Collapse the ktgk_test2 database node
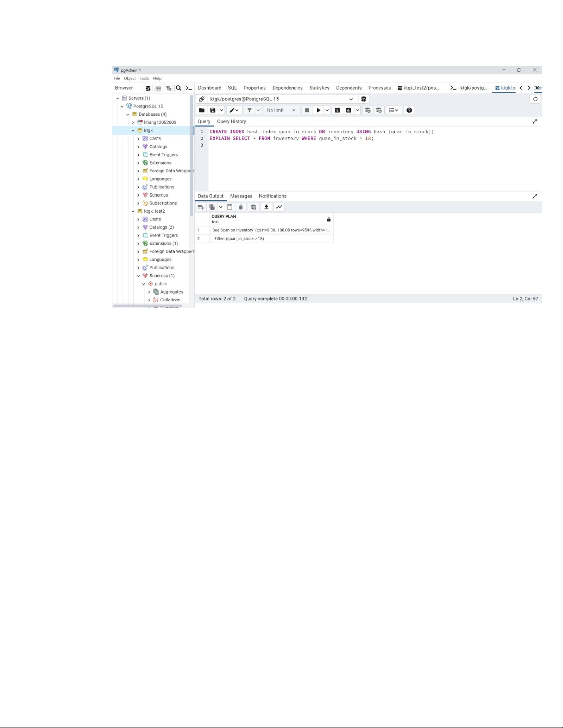The width and height of the screenshot is (563, 728). (x=133, y=211)
